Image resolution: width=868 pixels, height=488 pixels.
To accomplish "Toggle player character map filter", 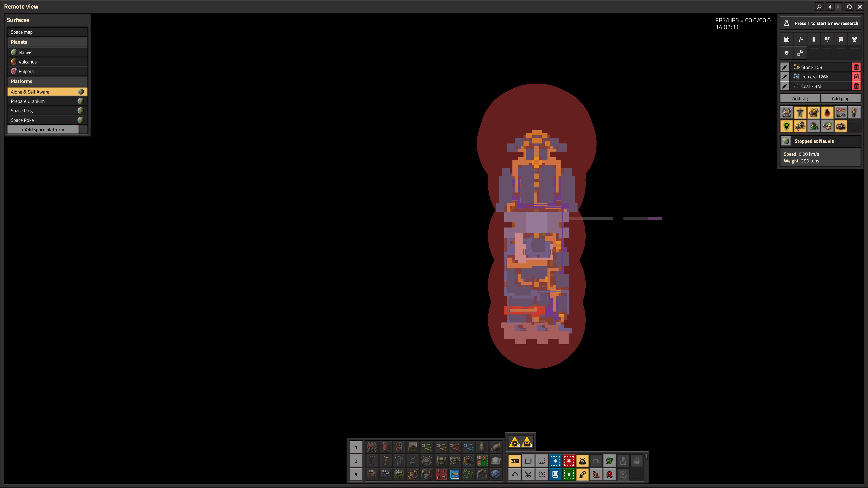I will (854, 113).
